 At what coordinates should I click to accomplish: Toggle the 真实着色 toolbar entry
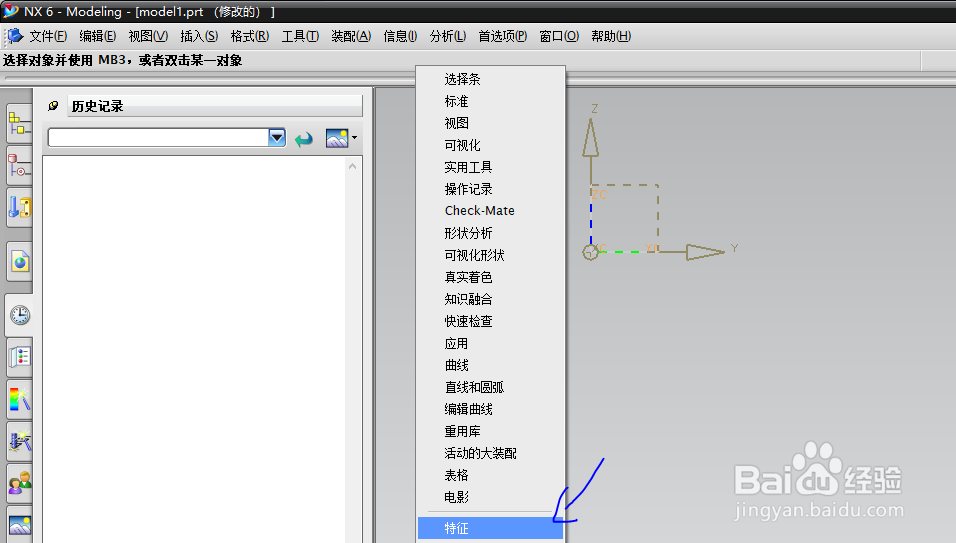pos(491,277)
